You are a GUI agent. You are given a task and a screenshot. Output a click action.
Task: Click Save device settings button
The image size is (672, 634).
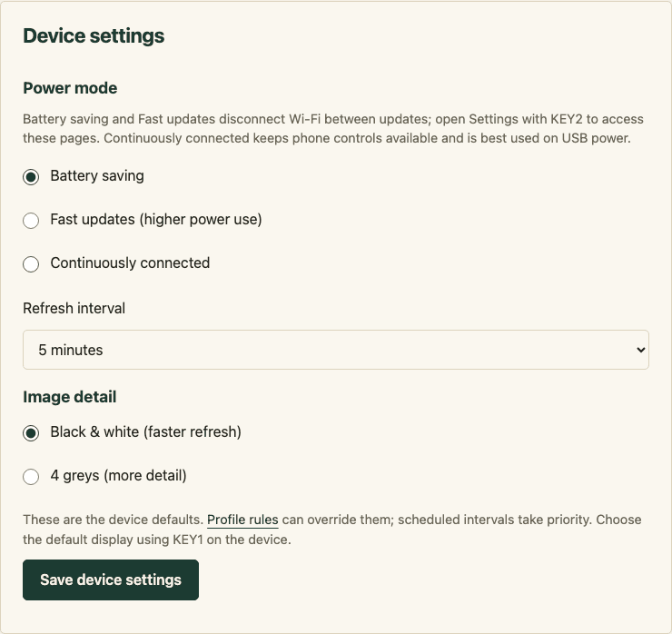point(111,580)
